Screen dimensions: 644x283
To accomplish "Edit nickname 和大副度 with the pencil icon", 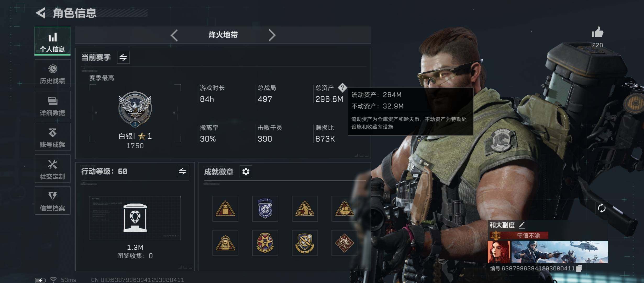I will 522,225.
